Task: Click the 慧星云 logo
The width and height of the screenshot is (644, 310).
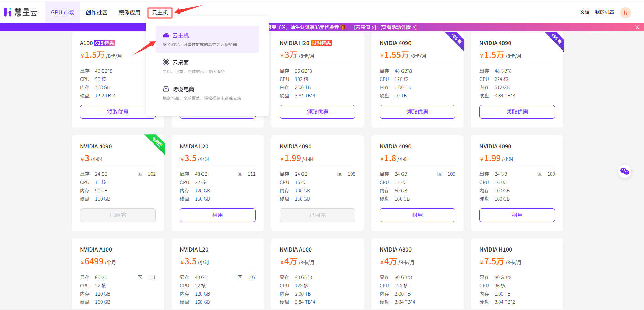Action: 20,12
